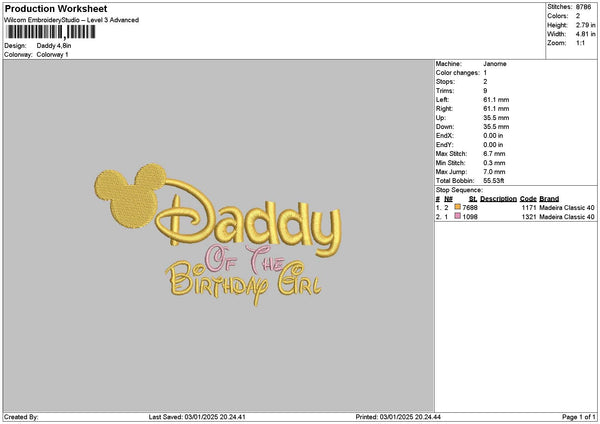Click the "Stop Sequence:" section heading
The image size is (600, 424).
pyautogui.click(x=459, y=189)
